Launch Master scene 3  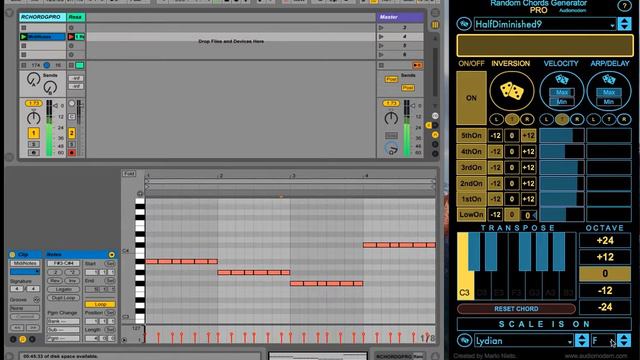point(381,28)
